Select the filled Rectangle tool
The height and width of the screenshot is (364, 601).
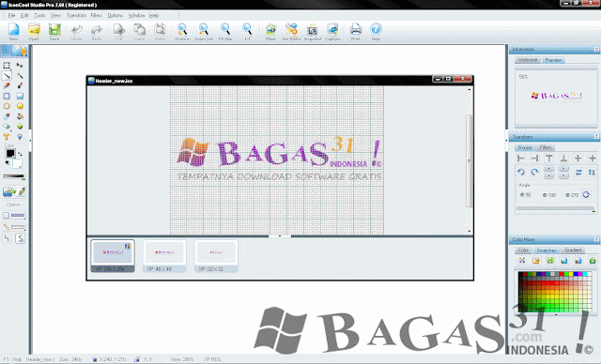tap(20, 96)
